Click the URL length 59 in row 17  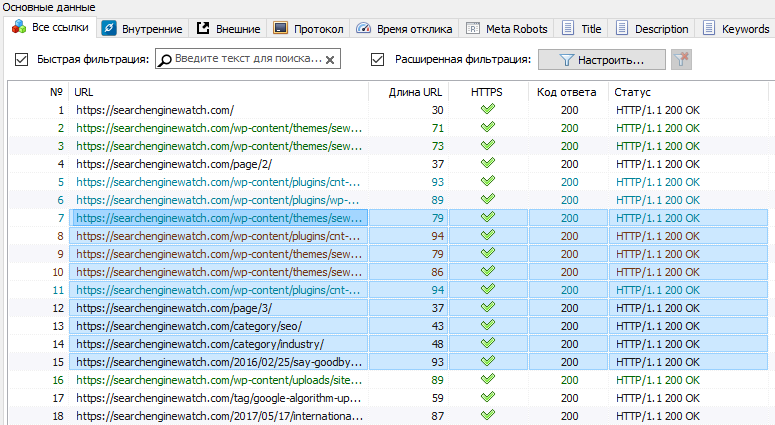[x=437, y=398]
